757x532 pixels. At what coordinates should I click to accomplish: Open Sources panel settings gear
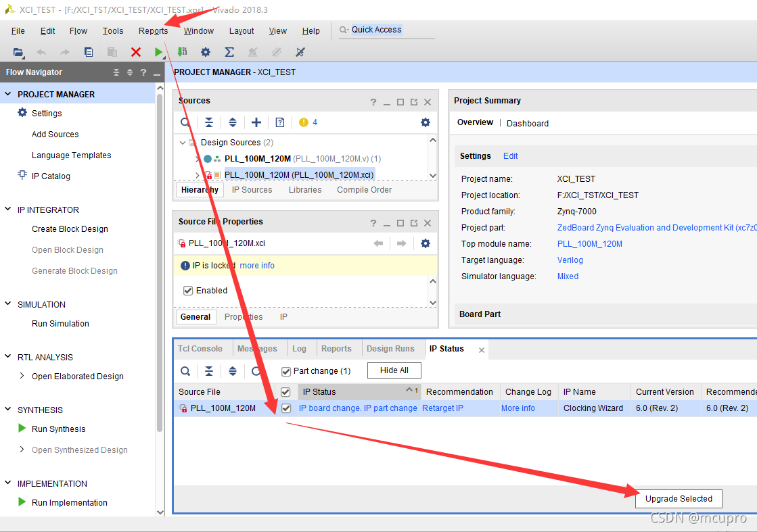tap(426, 122)
